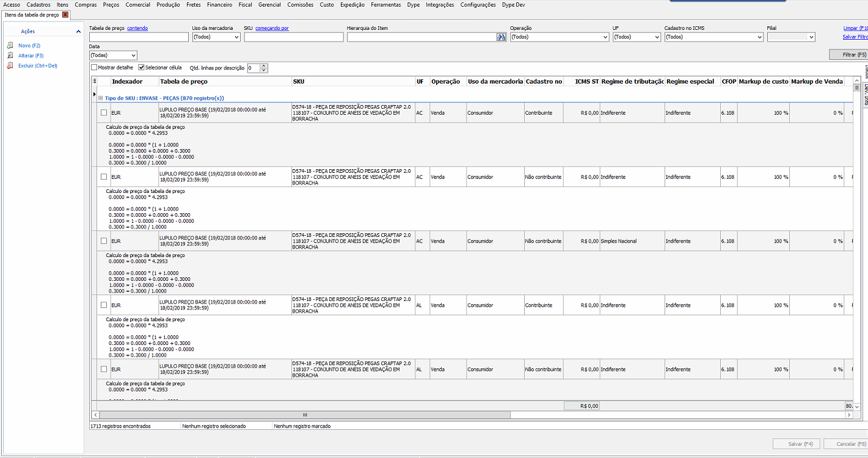Click the Excluir (Ctrl+Del) link
The width and height of the screenshot is (868, 458).
(x=38, y=65)
